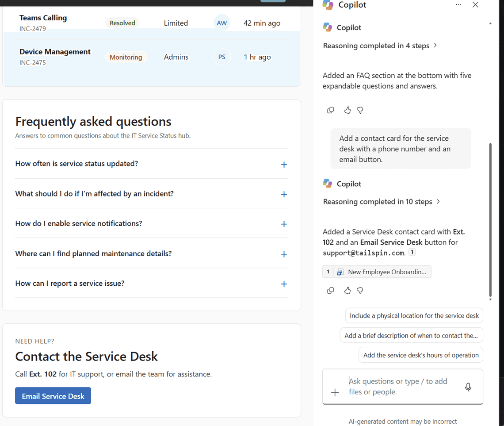Give thumbs up to the FAQ response
504x426 pixels.
click(x=347, y=110)
